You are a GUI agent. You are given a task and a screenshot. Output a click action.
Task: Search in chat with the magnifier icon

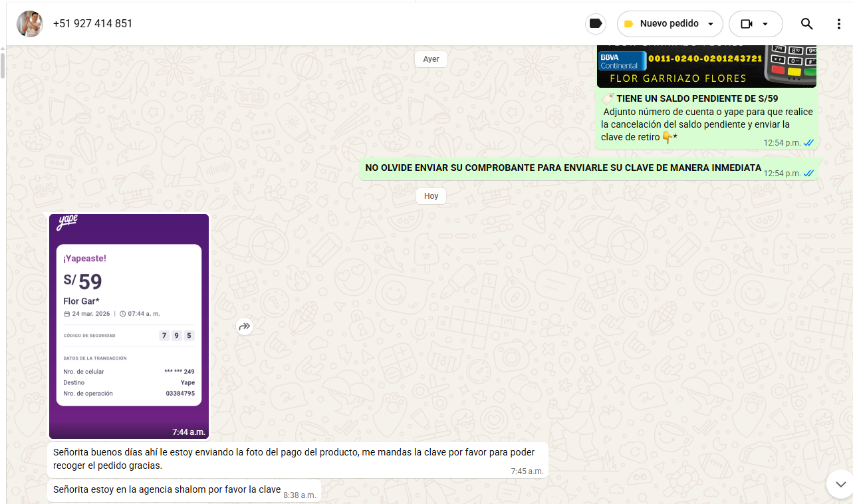tap(806, 24)
